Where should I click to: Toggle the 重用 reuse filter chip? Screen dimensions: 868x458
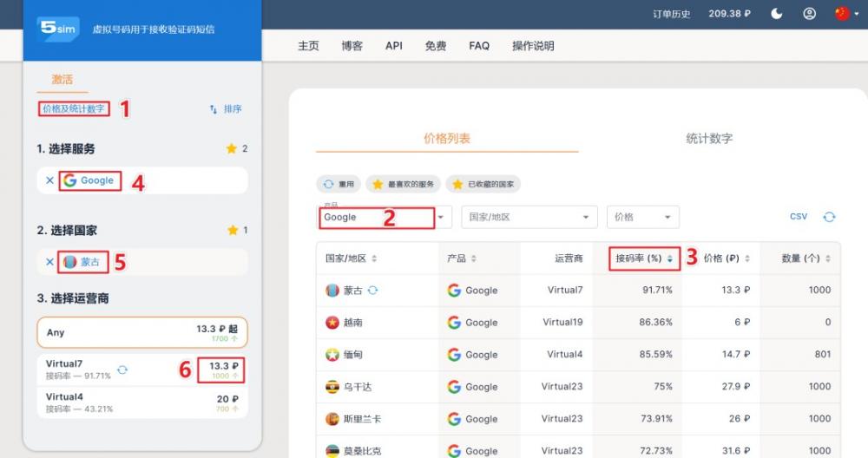tap(339, 184)
